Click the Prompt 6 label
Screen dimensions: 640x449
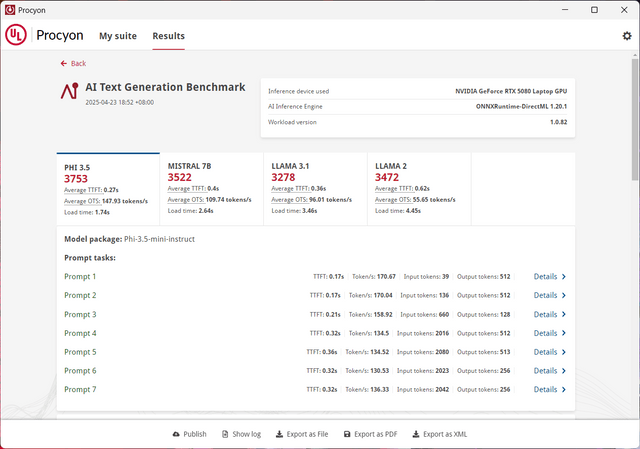pyautogui.click(x=80, y=371)
